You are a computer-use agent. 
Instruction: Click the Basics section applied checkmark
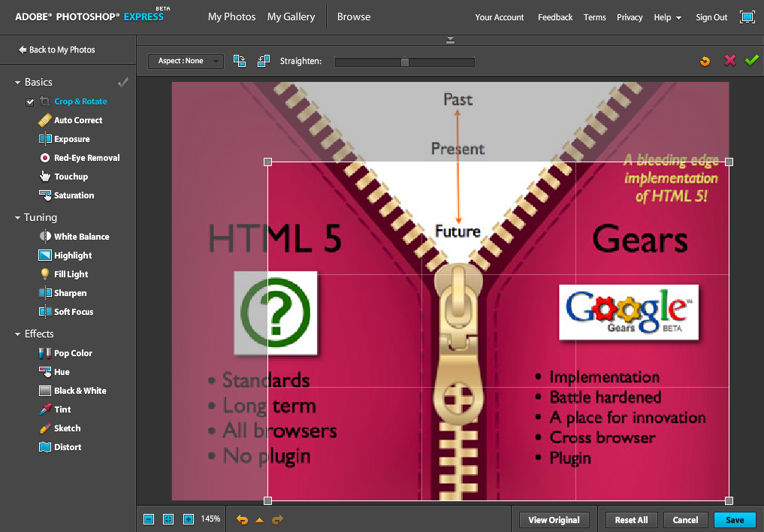[x=123, y=83]
